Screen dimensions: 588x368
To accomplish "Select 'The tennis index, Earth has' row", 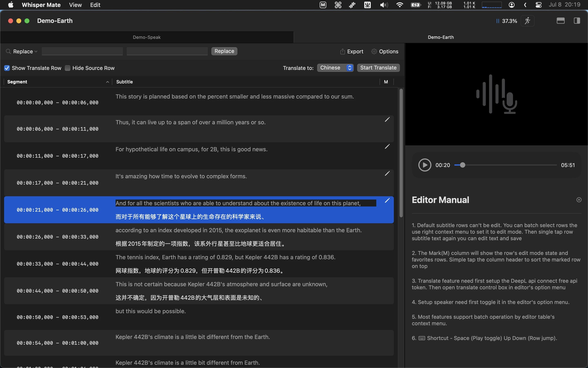I will click(199, 264).
